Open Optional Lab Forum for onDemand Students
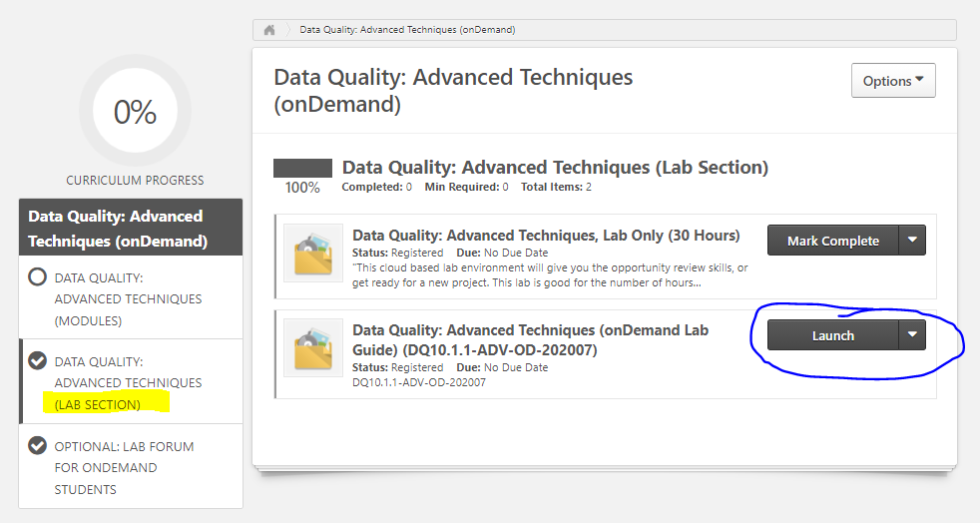Image resolution: width=980 pixels, height=523 pixels. [x=124, y=467]
